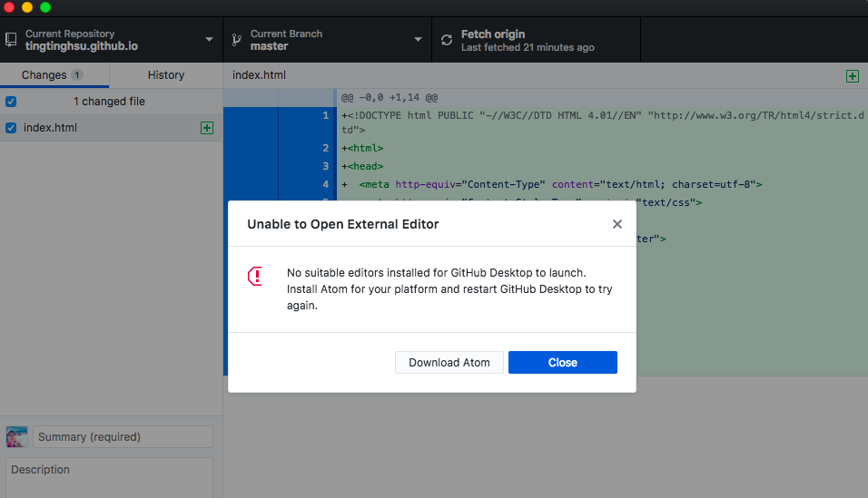The height and width of the screenshot is (498, 868).
Task: Click the '@@ -0,0 +1,14 @@' hunk header
Action: coord(390,97)
